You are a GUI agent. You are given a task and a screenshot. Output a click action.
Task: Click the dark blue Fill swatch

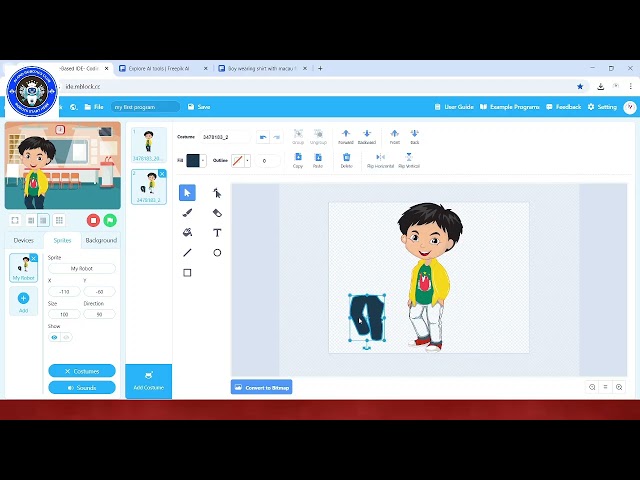(193, 160)
